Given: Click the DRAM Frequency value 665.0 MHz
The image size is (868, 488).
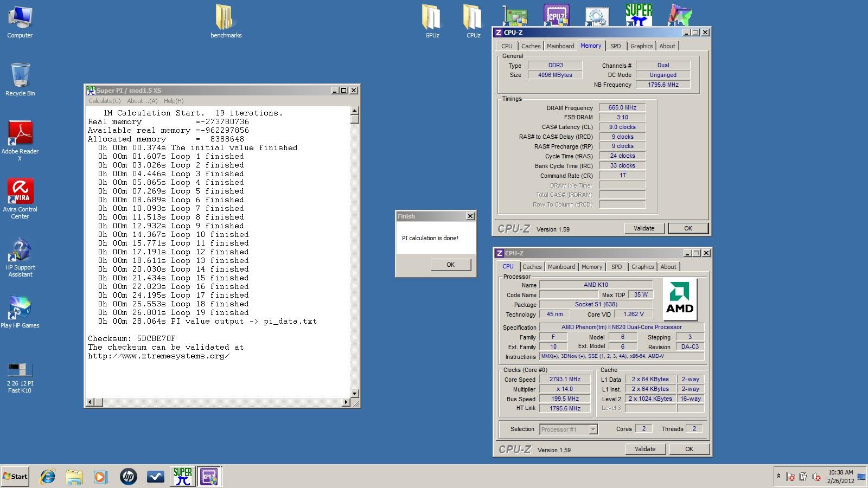Looking at the screenshot, I should pyautogui.click(x=622, y=108).
